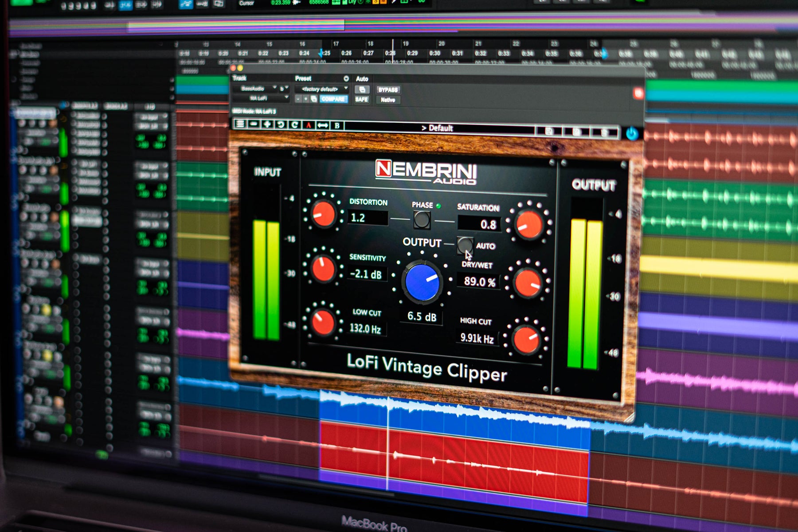The image size is (798, 532).
Task: Click the red target button in plugin header
Action: (638, 93)
